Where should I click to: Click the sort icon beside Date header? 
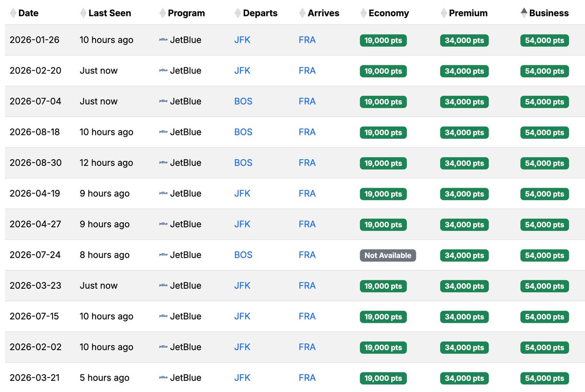click(x=13, y=13)
